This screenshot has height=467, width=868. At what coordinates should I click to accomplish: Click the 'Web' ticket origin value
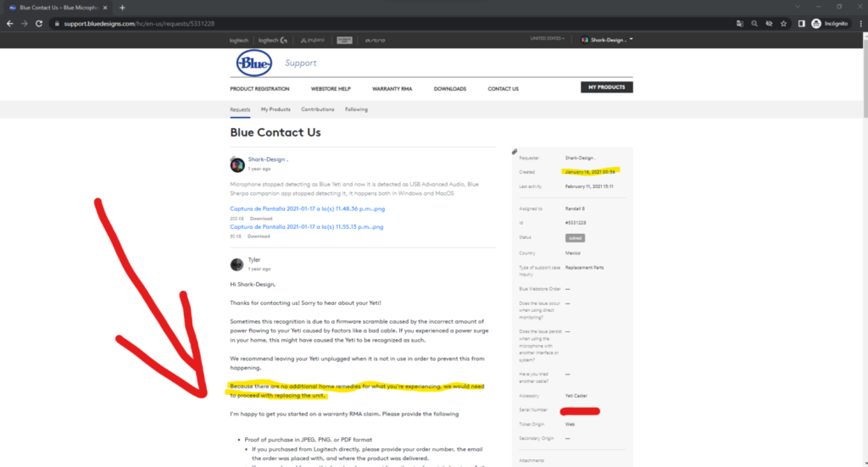point(570,425)
